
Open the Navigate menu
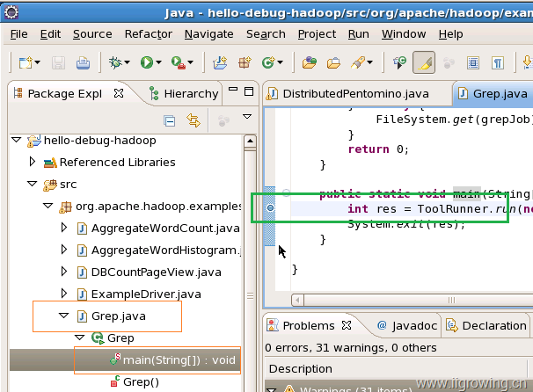click(x=209, y=34)
